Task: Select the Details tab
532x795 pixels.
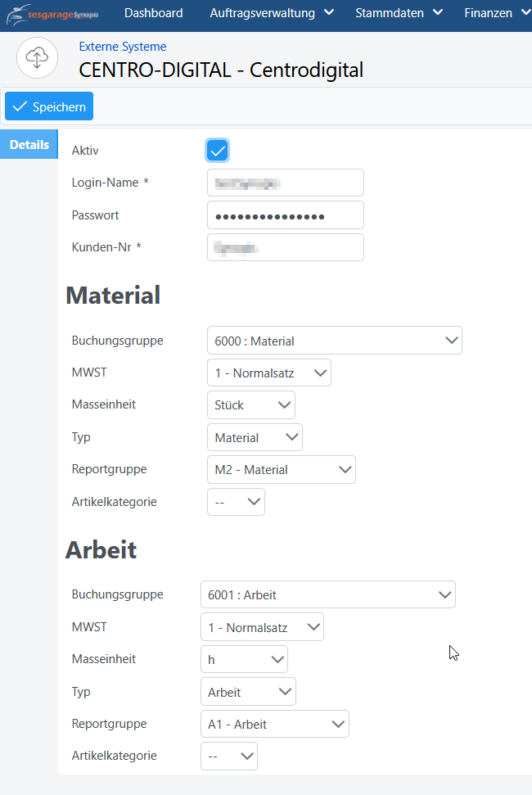Action: click(x=29, y=144)
